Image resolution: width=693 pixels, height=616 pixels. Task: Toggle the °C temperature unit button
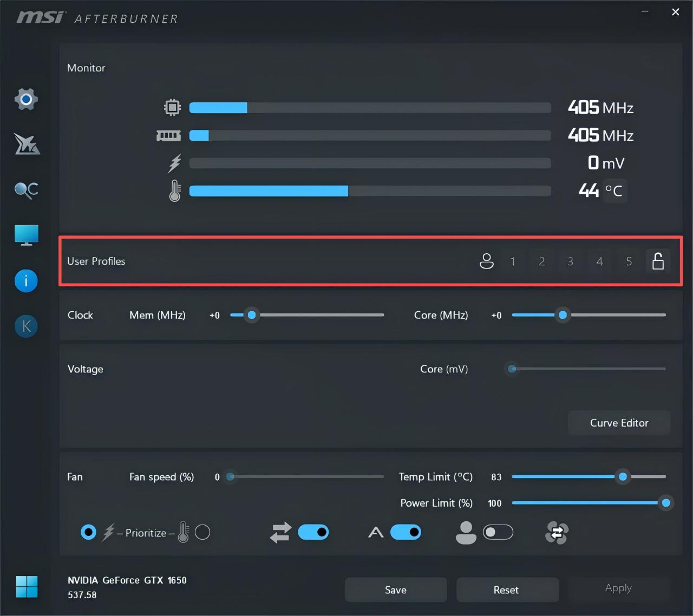point(614,191)
